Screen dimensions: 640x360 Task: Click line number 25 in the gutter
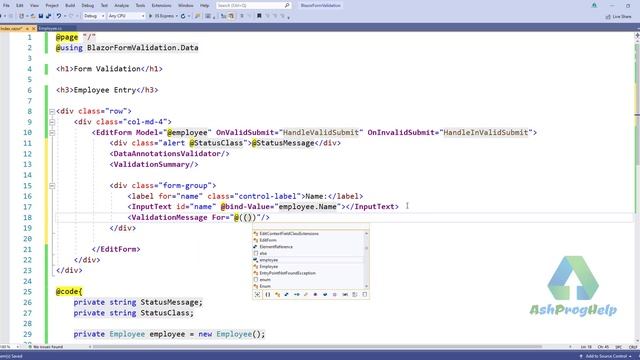coord(27,292)
